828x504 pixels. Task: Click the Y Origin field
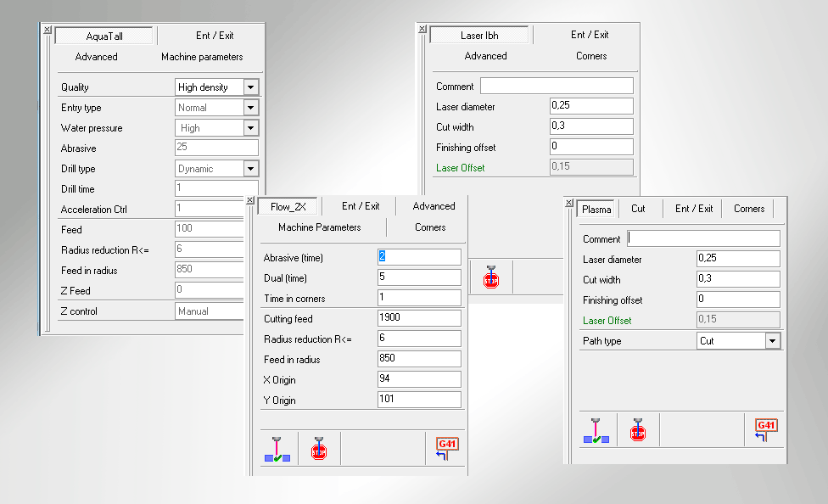tap(419, 400)
